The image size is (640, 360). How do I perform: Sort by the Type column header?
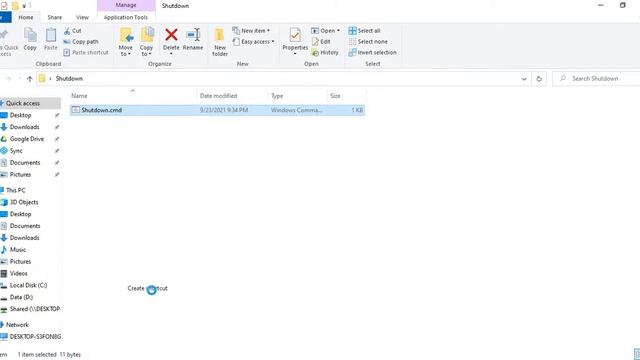coord(297,96)
